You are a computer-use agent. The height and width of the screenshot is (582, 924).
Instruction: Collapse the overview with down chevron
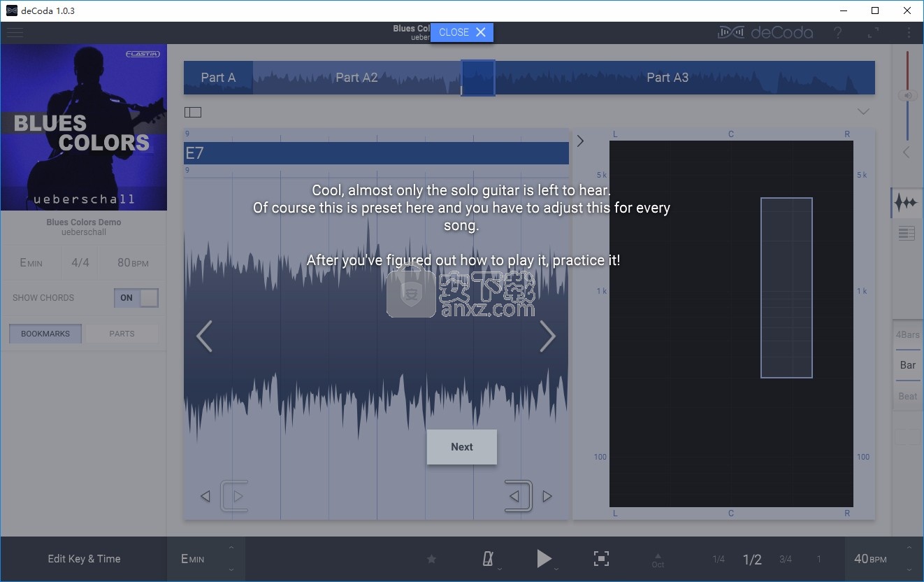863,111
